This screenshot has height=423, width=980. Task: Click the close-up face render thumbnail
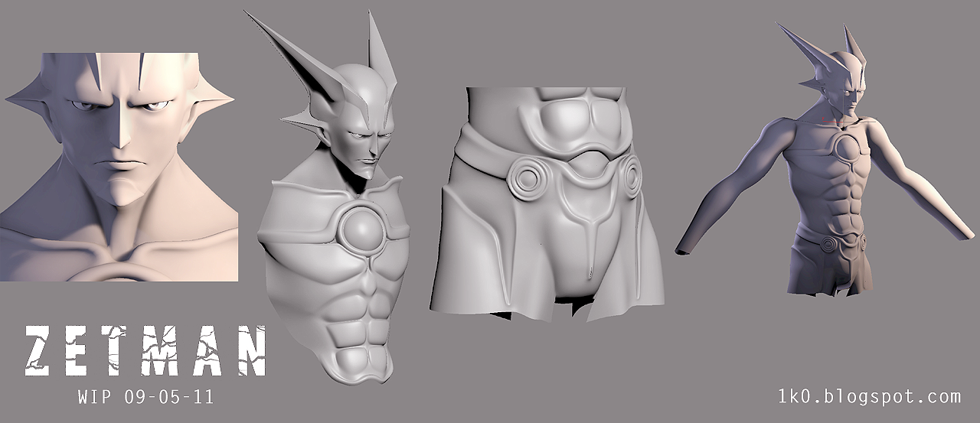coord(119,167)
